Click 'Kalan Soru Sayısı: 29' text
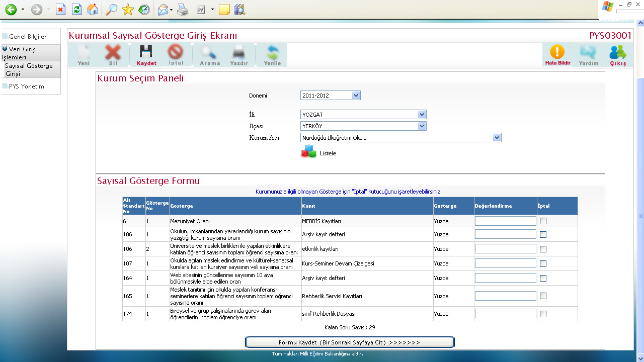 tap(350, 327)
